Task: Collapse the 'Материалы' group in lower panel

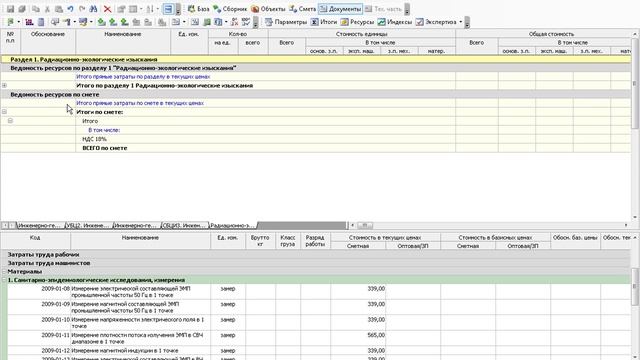Action: (x=4, y=271)
